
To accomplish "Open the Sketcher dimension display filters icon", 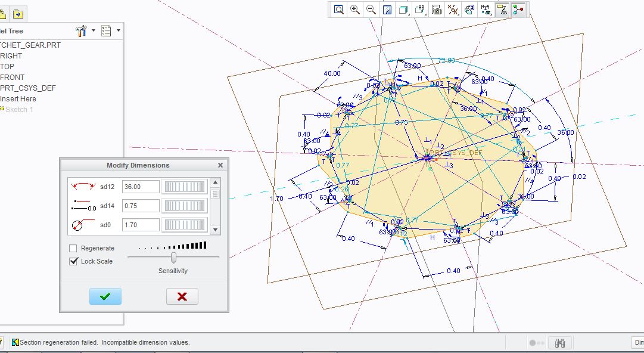I will point(486,10).
